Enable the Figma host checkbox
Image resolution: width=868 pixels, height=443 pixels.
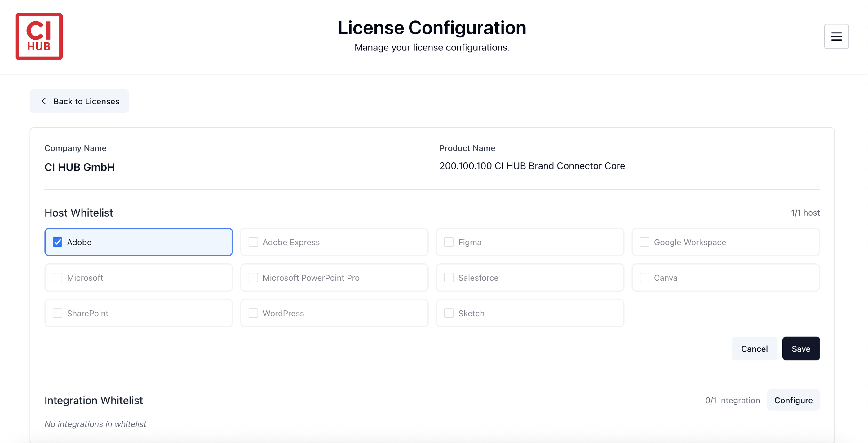pos(449,242)
